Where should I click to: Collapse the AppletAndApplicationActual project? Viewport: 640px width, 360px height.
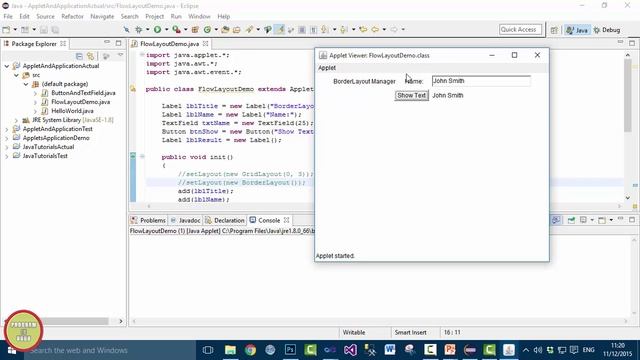(x=7, y=66)
